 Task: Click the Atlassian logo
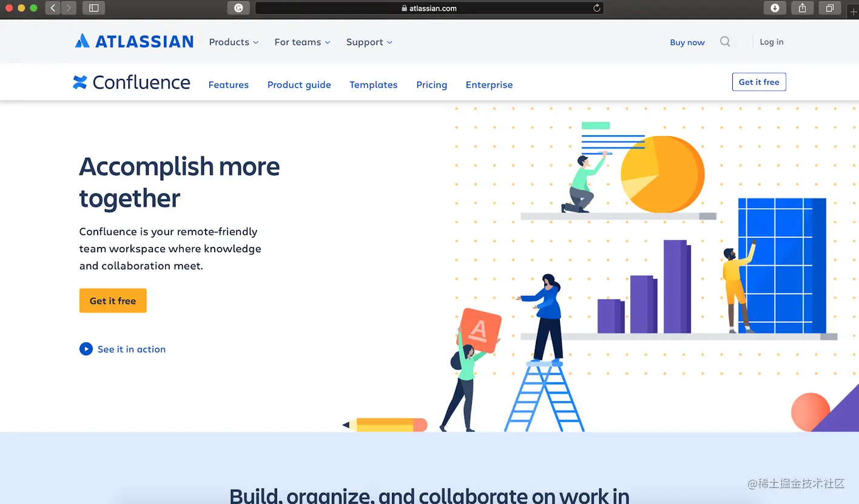134,41
